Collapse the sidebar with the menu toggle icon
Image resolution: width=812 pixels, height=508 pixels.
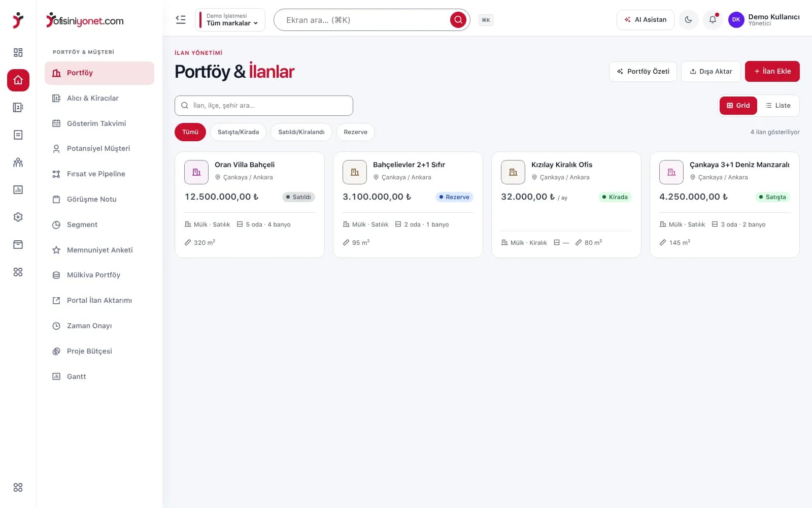(x=181, y=20)
